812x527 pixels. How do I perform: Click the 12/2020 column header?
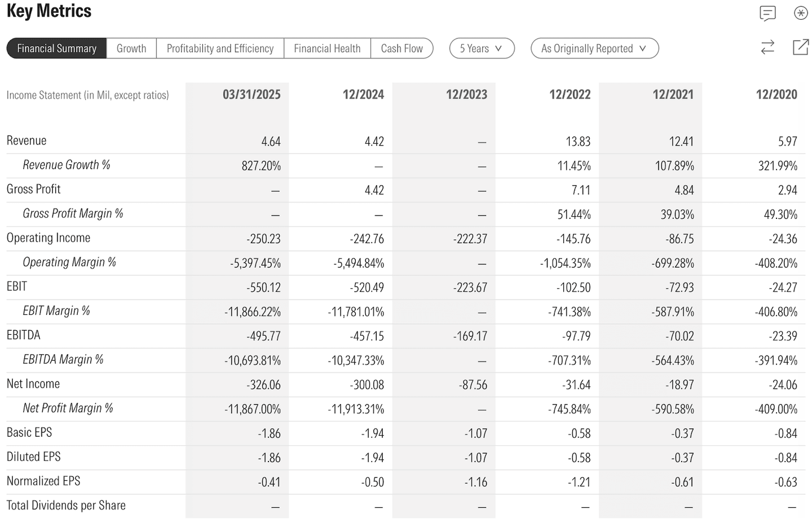click(776, 95)
